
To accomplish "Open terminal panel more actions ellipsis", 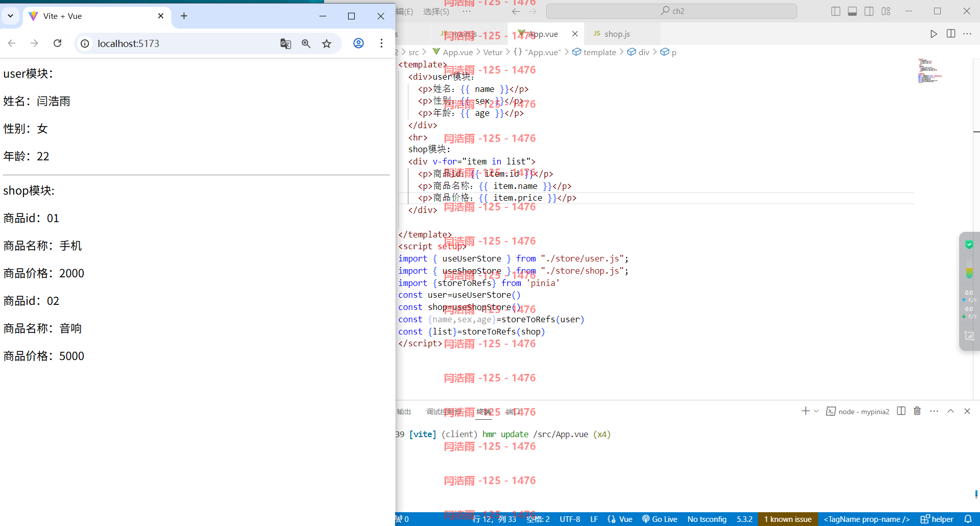I will 934,411.
